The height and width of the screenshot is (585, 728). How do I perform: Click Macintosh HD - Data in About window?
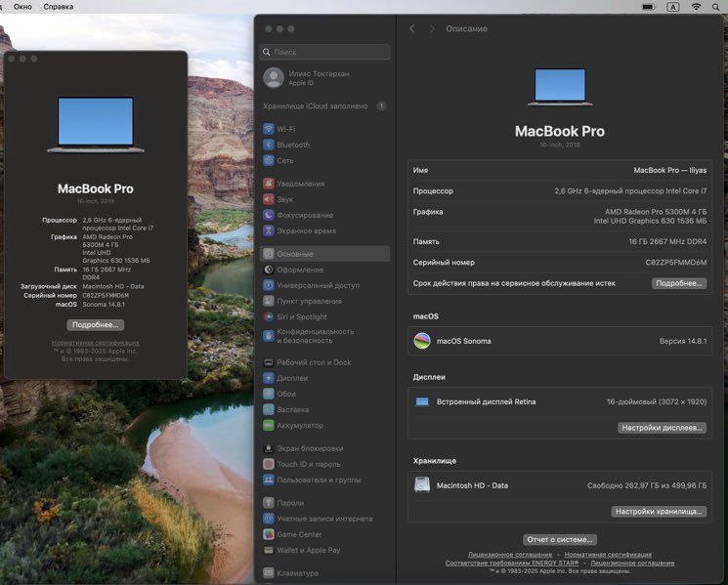tap(113, 287)
